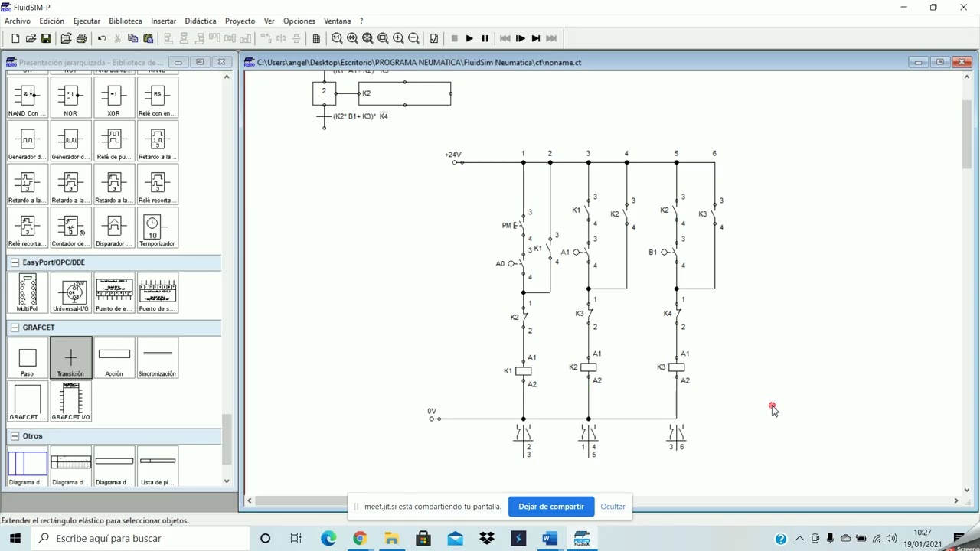The height and width of the screenshot is (551, 980).
Task: Click the Zoom in magnifier icon
Action: pyautogui.click(x=398, y=38)
